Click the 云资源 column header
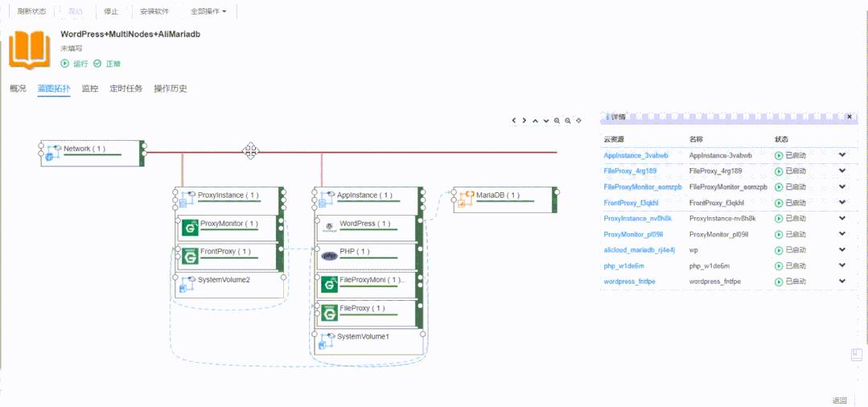The height and width of the screenshot is (407, 868). point(613,139)
